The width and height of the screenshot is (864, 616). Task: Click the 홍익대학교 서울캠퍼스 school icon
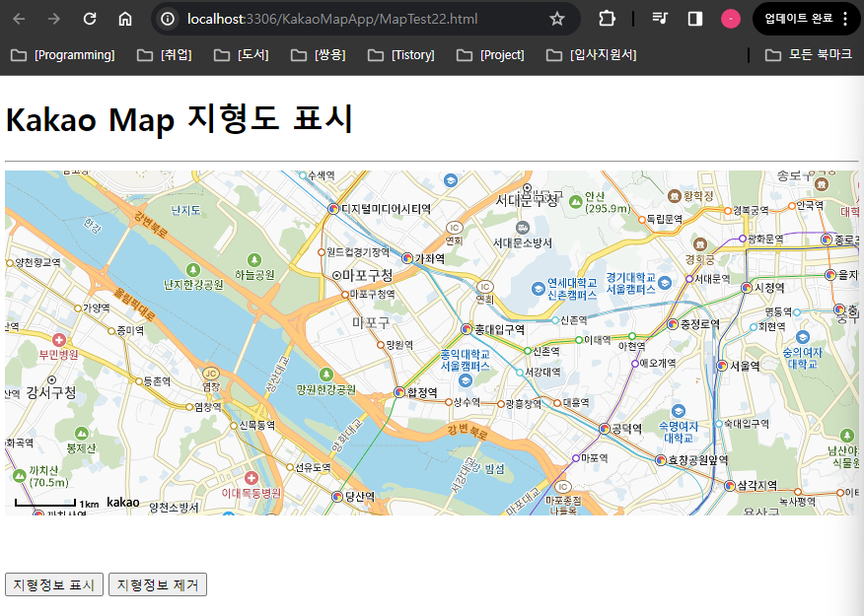coord(466,380)
